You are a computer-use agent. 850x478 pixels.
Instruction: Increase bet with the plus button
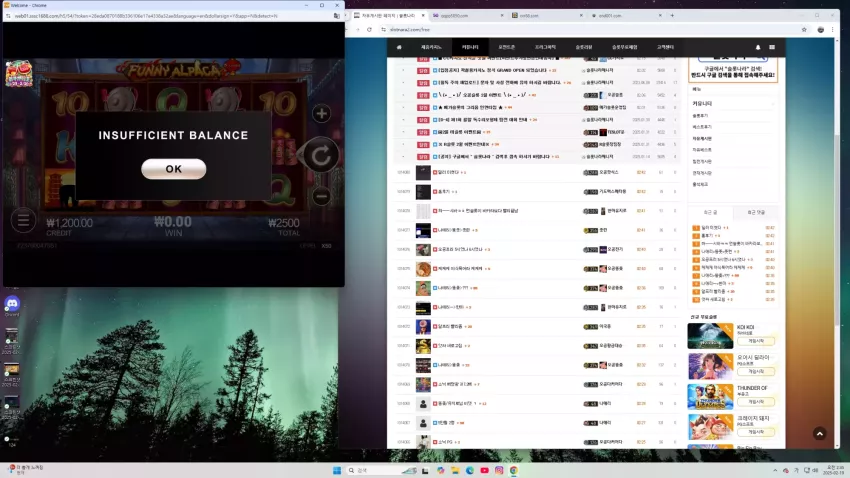point(321,114)
